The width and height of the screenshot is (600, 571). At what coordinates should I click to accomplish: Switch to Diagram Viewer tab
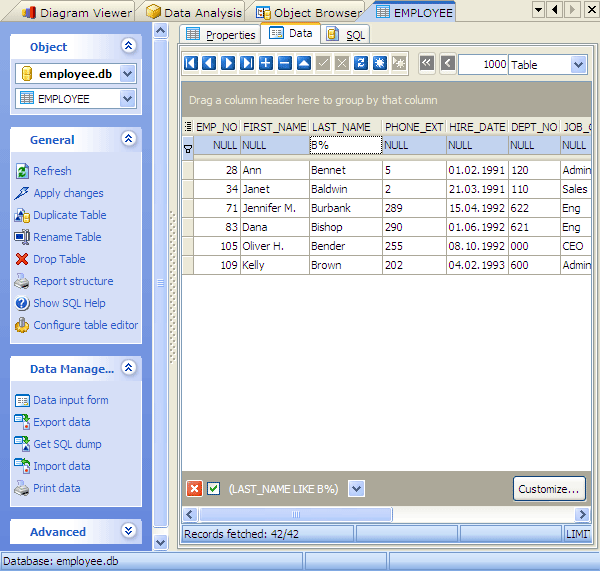click(77, 13)
